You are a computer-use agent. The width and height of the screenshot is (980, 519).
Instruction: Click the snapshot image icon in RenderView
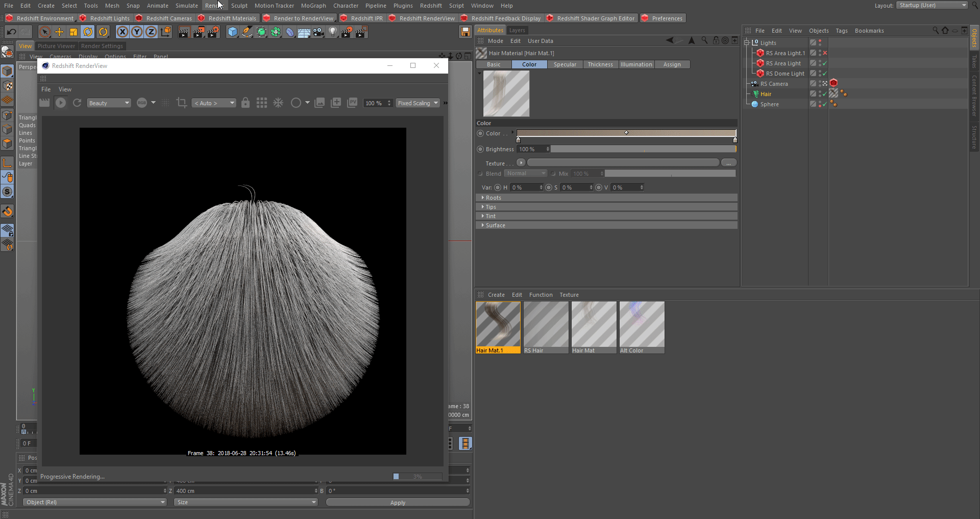320,103
